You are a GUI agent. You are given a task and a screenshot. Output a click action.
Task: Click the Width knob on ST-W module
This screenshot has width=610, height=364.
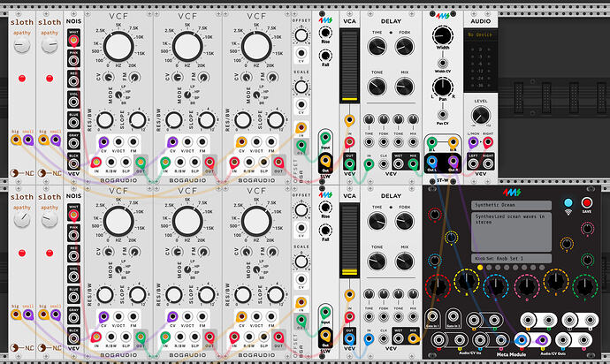click(442, 36)
